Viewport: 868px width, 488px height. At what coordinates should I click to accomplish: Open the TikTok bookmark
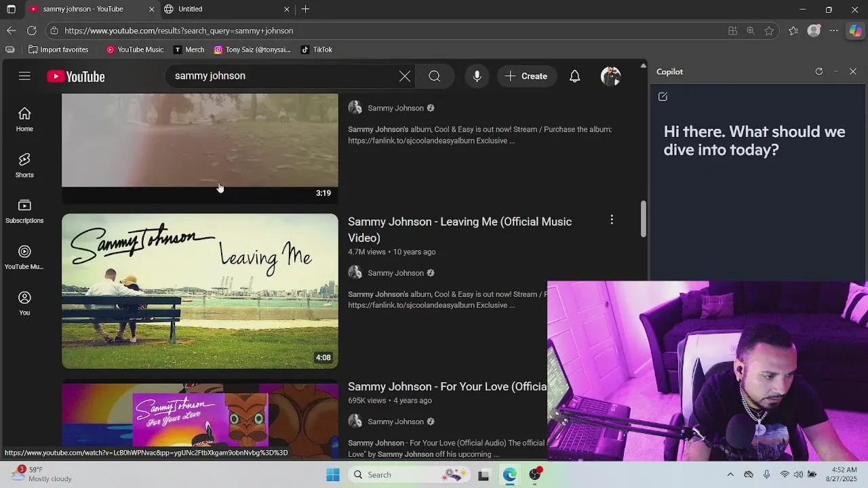[x=317, y=49]
